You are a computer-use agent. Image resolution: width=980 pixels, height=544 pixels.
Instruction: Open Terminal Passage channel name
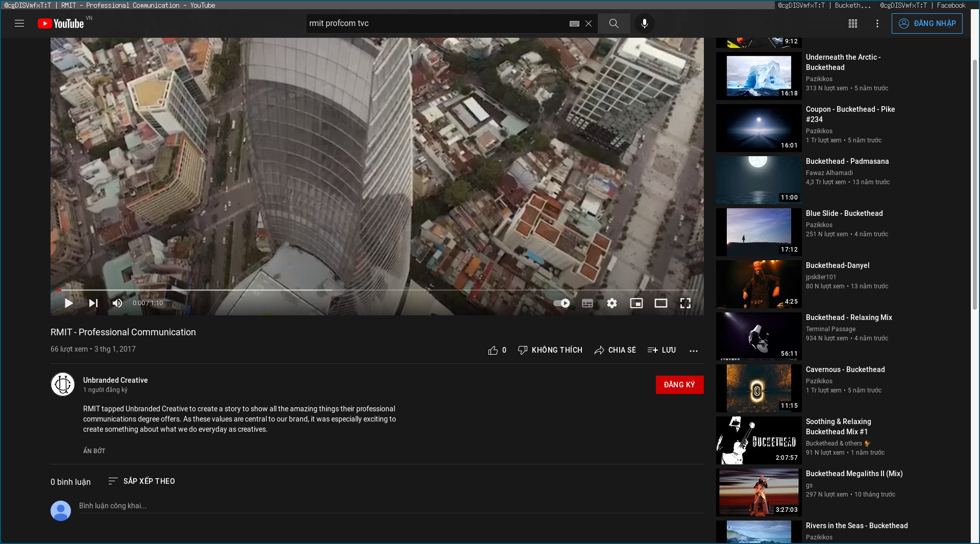831,329
